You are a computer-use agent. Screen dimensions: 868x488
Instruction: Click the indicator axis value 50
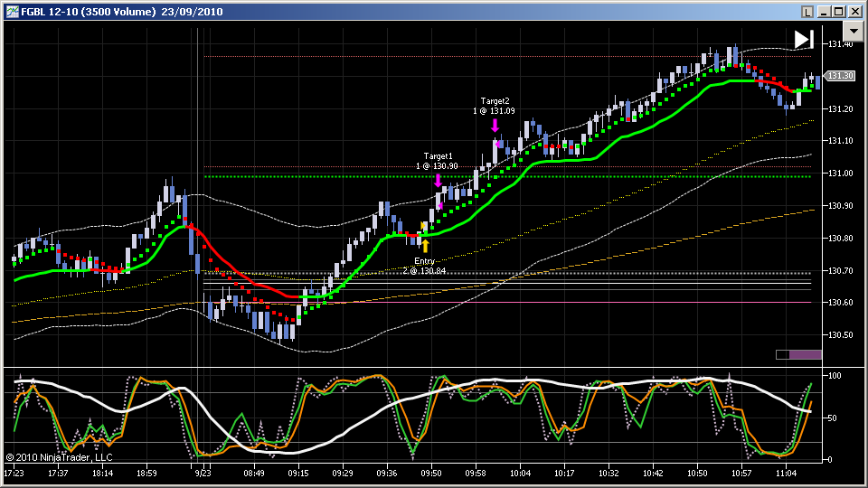tap(832, 418)
